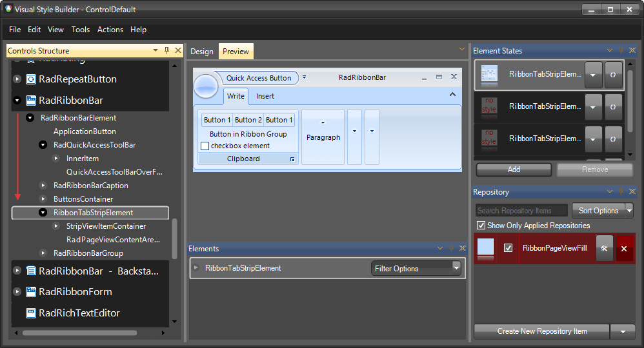Click link icon of first state row
Image resolution: width=644 pixels, height=348 pixels.
pos(613,75)
